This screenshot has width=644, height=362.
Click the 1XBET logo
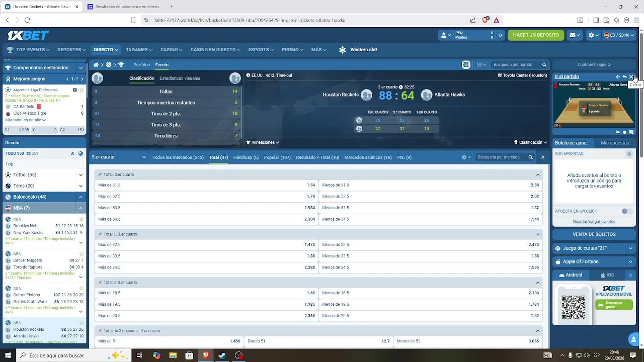28,35
